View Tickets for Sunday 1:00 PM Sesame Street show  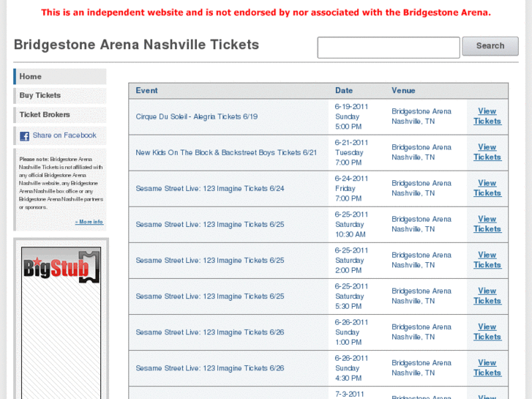[x=487, y=332]
